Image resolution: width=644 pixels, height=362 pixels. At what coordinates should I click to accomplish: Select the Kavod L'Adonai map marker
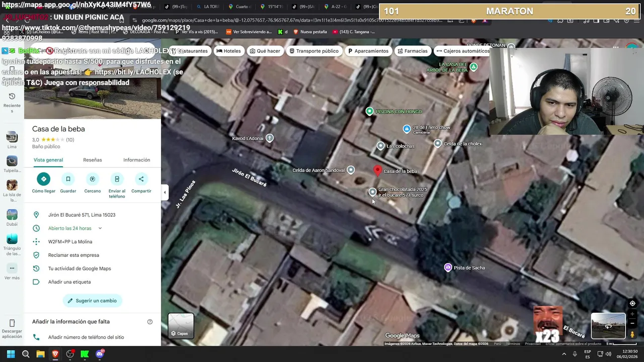point(270,138)
